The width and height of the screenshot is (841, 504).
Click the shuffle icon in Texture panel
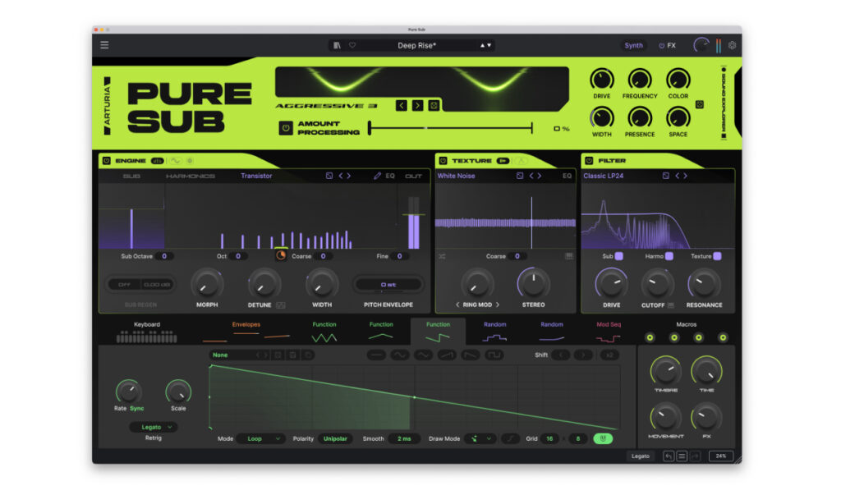tap(442, 256)
